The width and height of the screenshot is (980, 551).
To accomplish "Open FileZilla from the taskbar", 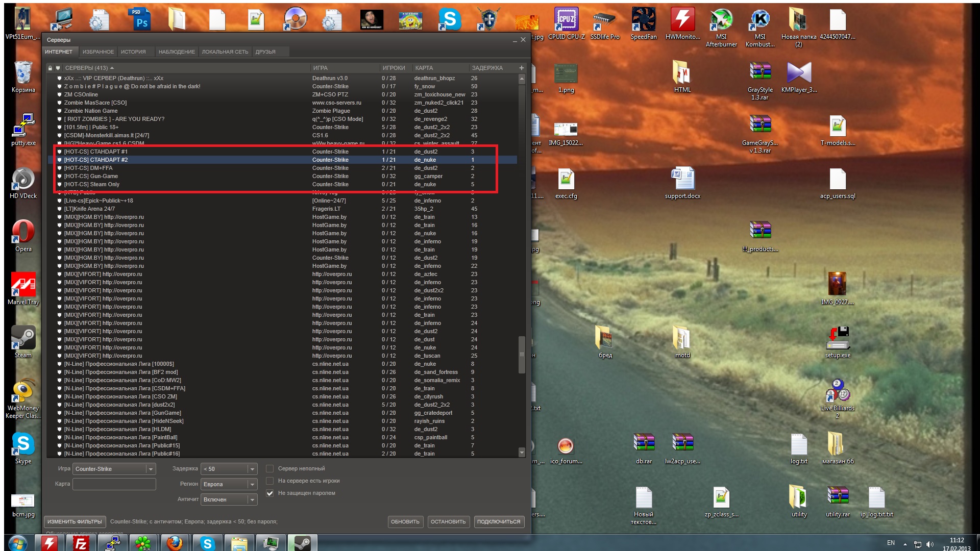I will 81,543.
